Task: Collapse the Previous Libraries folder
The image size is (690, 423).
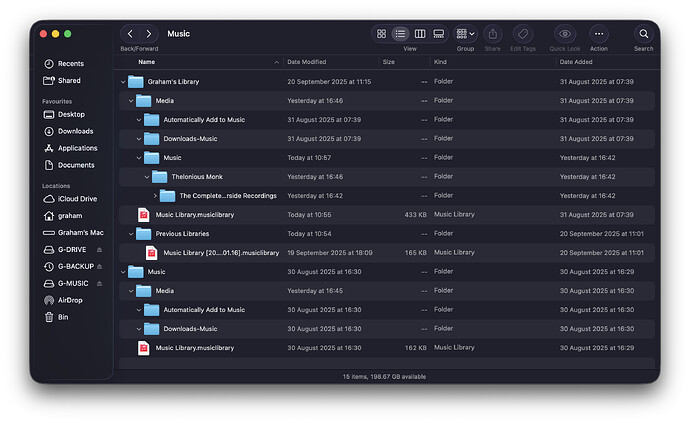Action: click(x=131, y=234)
